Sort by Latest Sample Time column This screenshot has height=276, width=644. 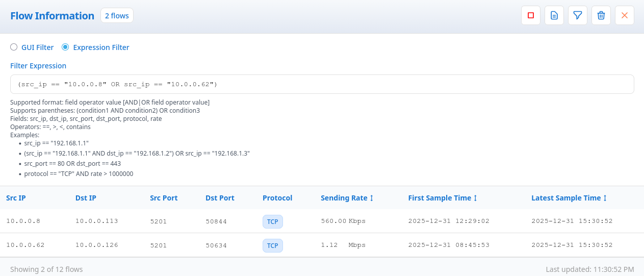[569, 198]
